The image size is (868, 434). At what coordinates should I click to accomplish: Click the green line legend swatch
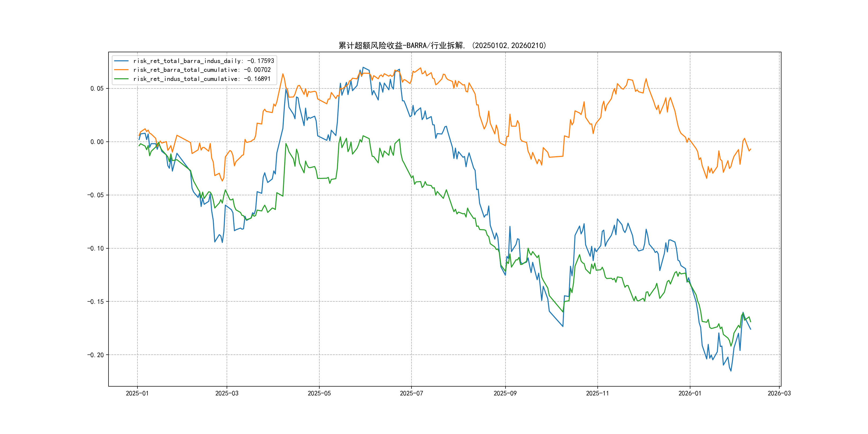coord(121,79)
